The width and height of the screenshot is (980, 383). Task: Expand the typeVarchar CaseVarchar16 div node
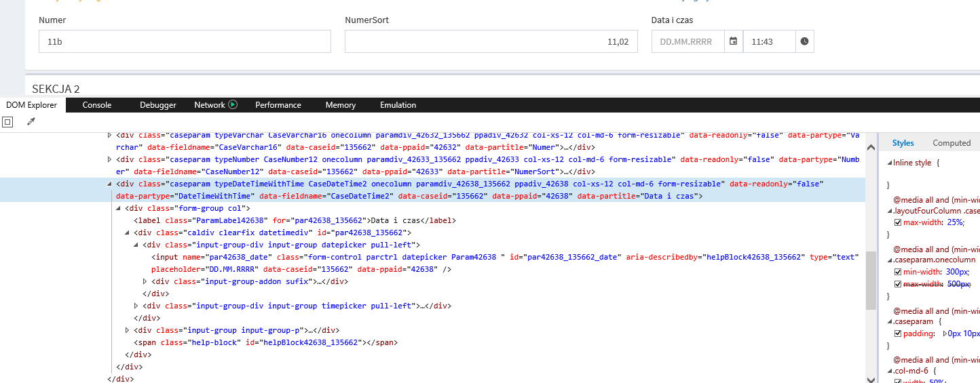tap(111, 136)
